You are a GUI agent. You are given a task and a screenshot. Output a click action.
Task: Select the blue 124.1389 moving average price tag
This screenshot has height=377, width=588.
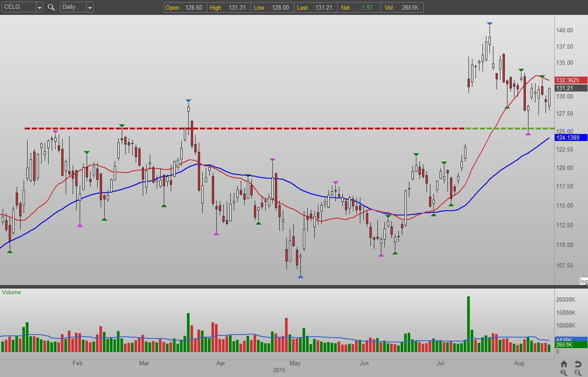coord(571,138)
